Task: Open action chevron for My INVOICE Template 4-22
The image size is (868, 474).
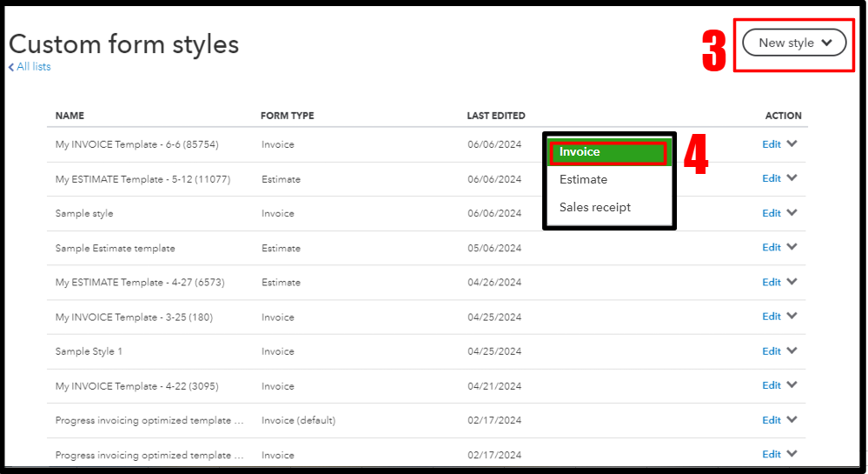Action: (x=792, y=385)
